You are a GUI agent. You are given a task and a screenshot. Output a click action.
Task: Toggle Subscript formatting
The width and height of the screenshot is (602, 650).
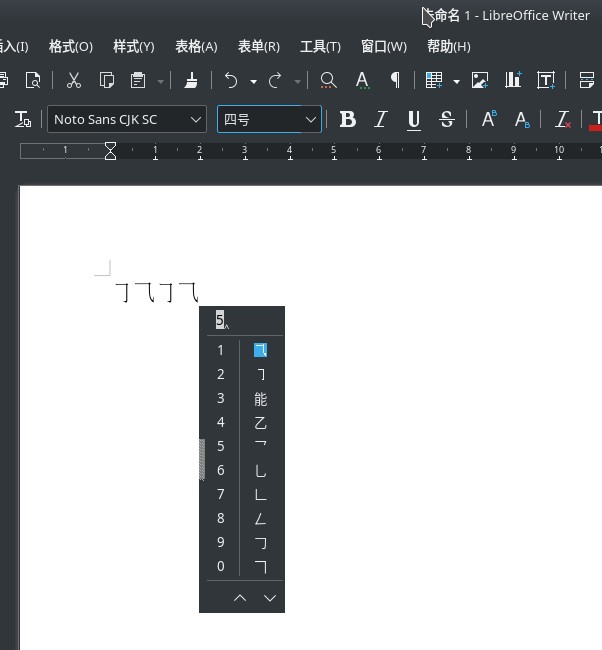coord(522,119)
